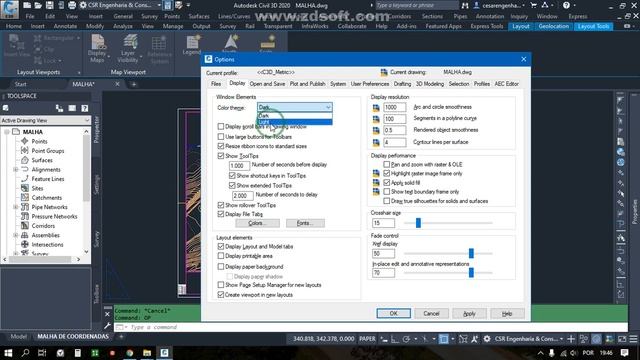Open File Explorer from taskbar

147,353
